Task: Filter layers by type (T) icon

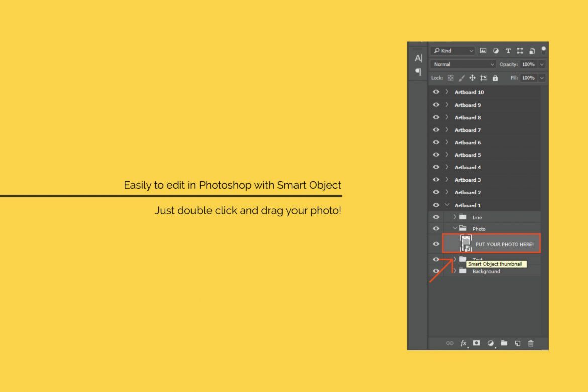Action: pos(508,51)
